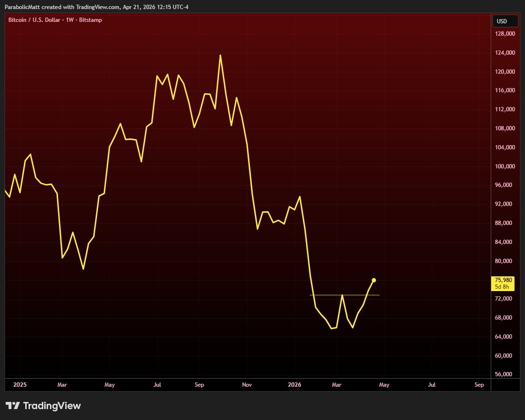525x420 pixels.
Task: Click the 84,000 price axis label
Action: pyautogui.click(x=505, y=242)
